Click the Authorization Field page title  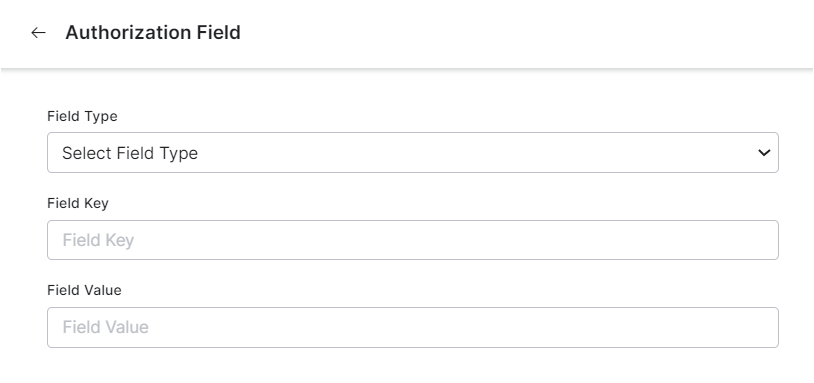(153, 32)
